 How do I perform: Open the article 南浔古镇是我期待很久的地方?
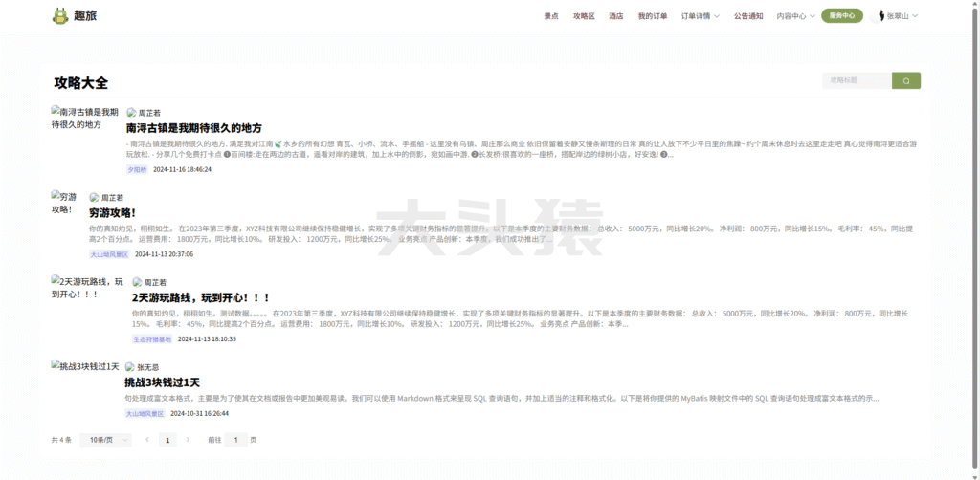(193, 128)
